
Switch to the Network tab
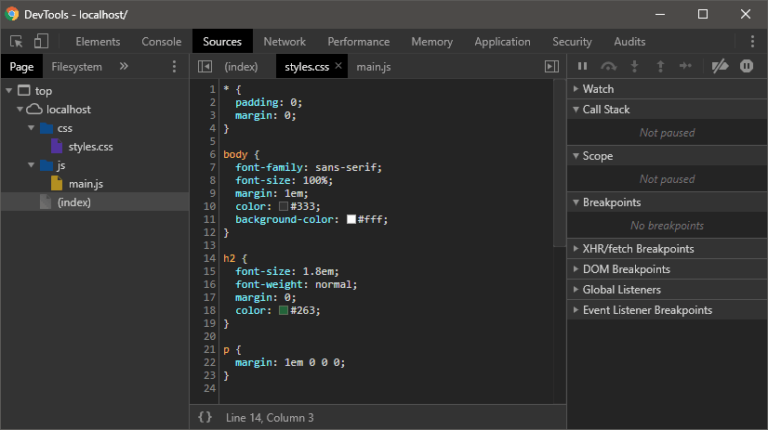pos(284,42)
